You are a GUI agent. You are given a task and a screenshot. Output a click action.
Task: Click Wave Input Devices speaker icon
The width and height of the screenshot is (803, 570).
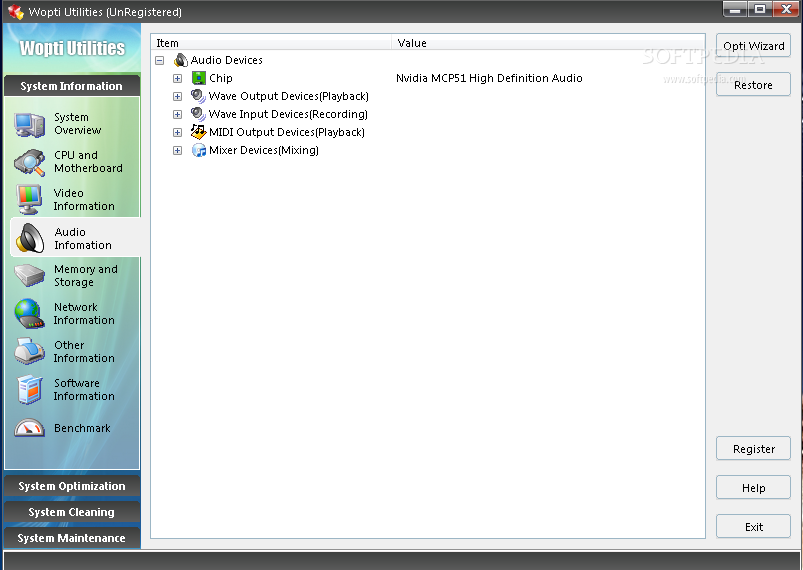point(198,114)
